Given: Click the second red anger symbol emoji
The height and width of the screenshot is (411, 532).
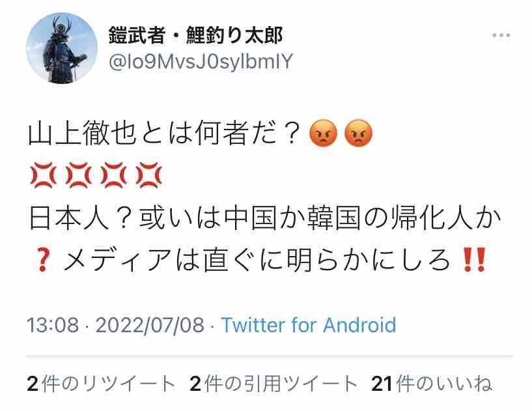Looking at the screenshot, I should [x=79, y=175].
